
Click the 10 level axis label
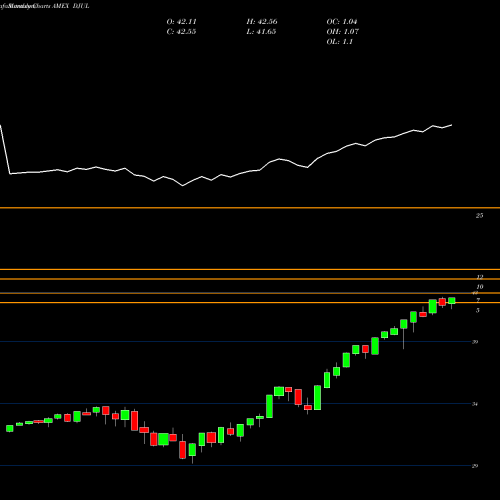point(480,287)
